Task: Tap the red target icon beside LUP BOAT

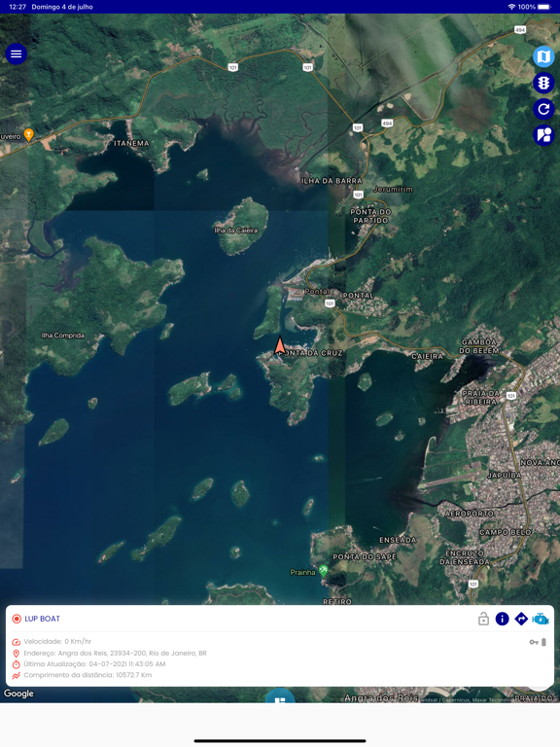Action: coord(17,619)
